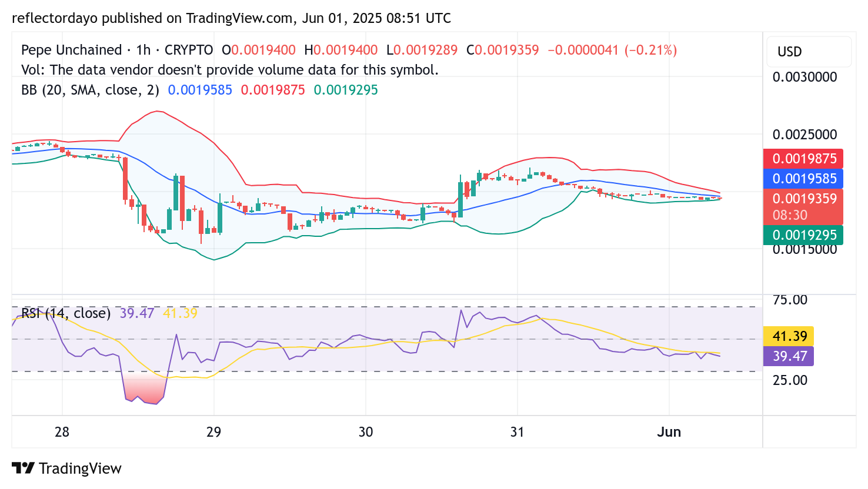Open the TradingView wordmark link
Image resolution: width=868 pixels, height=489 pixels.
[80, 468]
